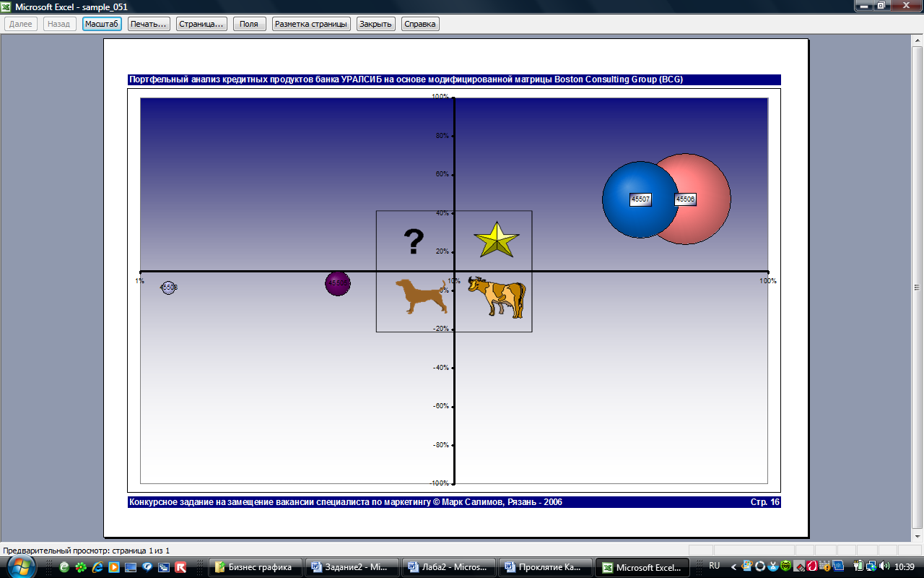Click the brown dog image
Viewport: 924px width, 578px height.
tap(421, 296)
